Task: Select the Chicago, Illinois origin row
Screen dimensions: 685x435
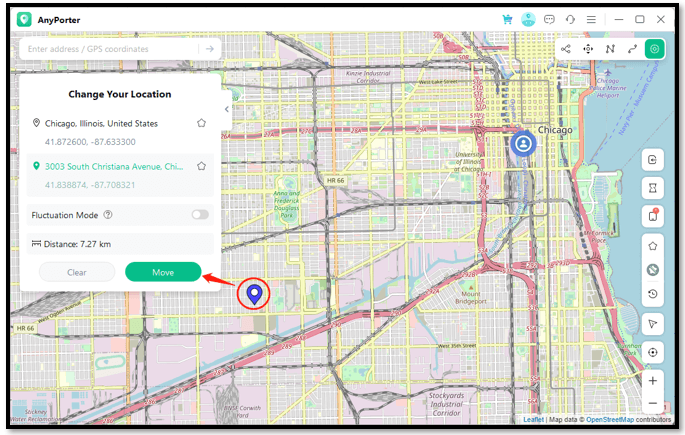Action: click(120, 132)
